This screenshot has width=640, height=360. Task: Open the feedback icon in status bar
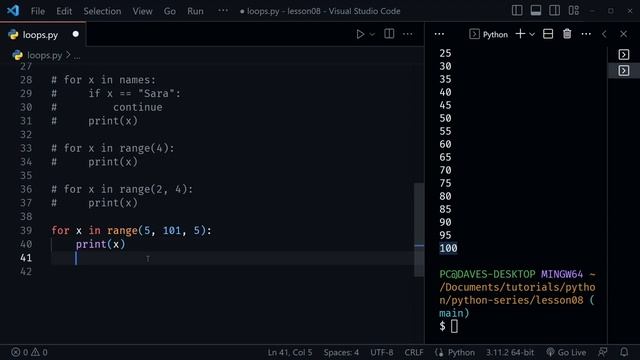(x=602, y=352)
